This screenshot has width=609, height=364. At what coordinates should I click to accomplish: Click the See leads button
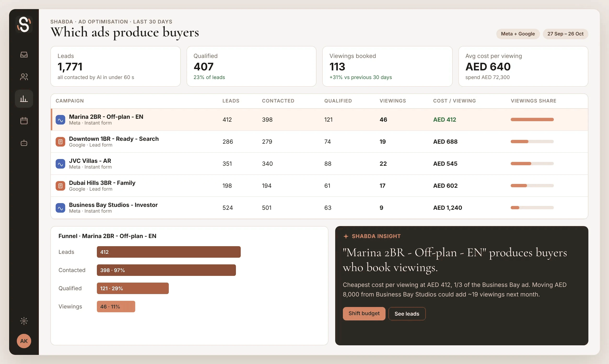click(x=407, y=314)
